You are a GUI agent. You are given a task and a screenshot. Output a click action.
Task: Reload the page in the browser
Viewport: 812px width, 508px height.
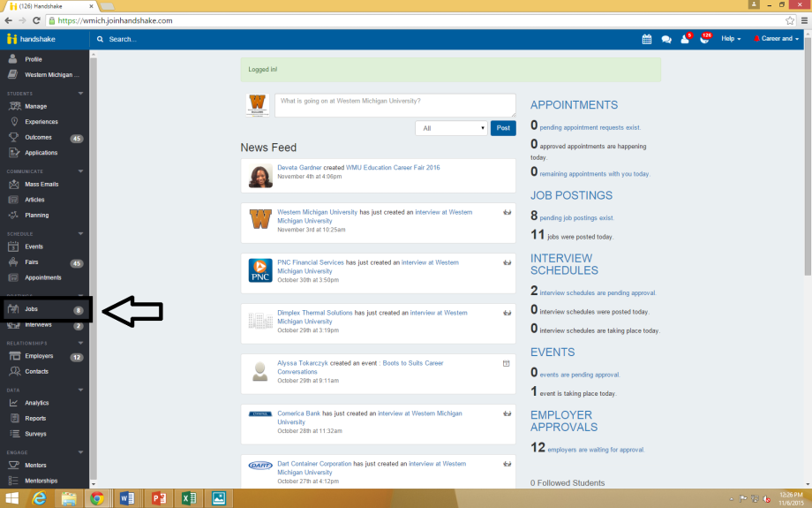tap(36, 20)
